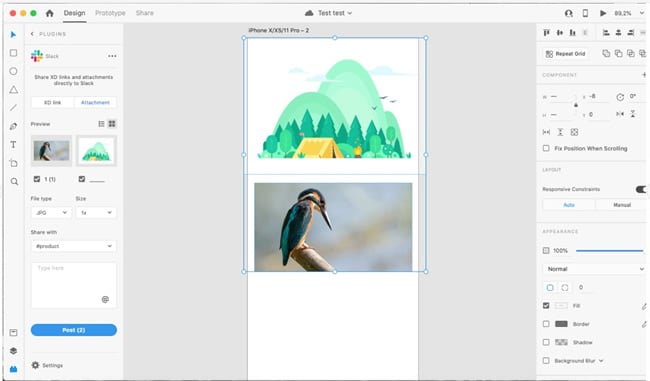Flip selection horizontally
The height and width of the screenshot is (381, 650).
pos(620,114)
